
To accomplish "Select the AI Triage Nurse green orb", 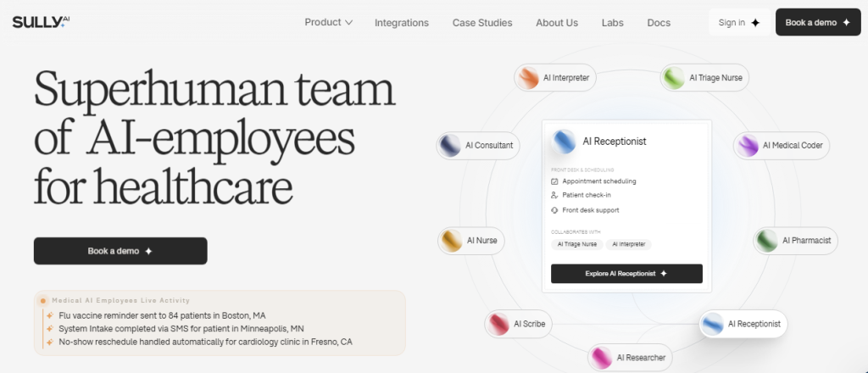I will pos(675,78).
